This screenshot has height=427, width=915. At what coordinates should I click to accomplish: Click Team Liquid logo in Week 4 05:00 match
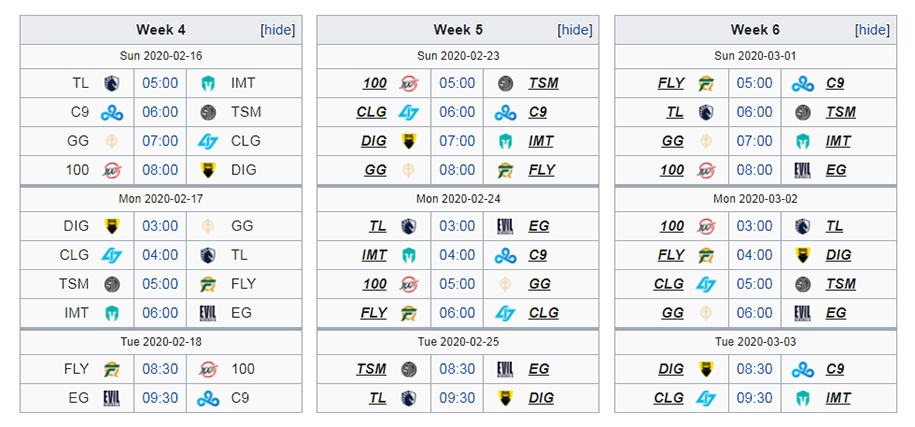pyautogui.click(x=111, y=83)
